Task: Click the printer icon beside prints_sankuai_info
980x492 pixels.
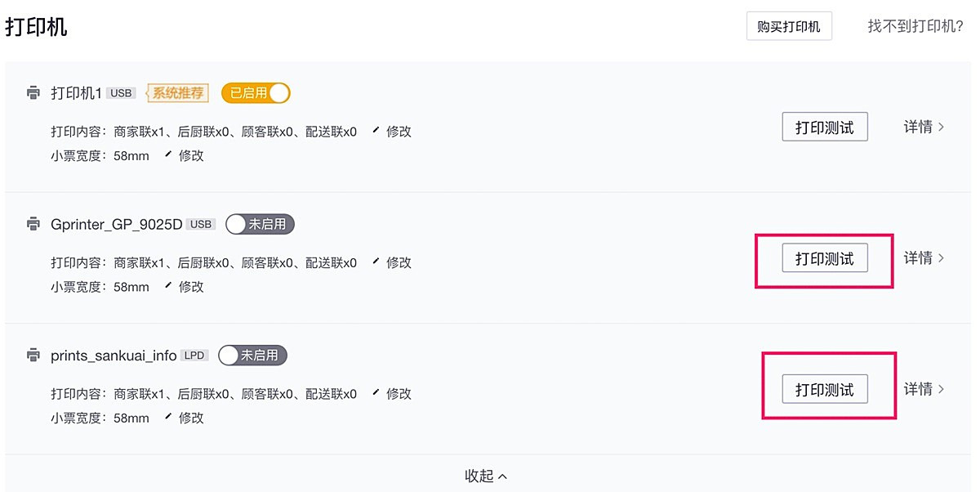Action: (33, 356)
